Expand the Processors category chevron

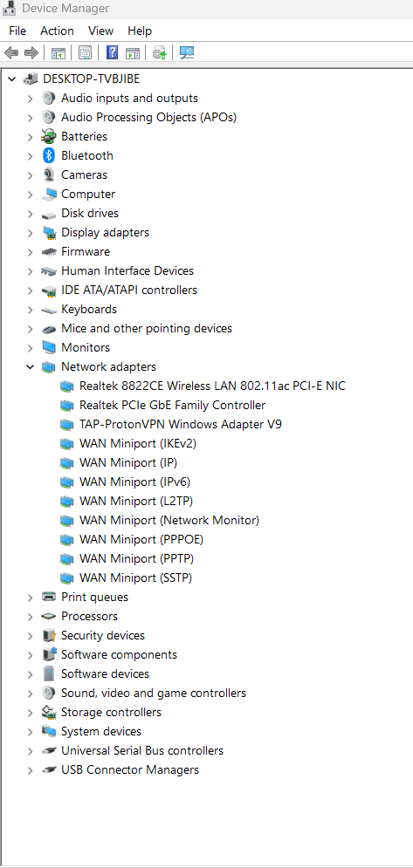[x=31, y=616]
